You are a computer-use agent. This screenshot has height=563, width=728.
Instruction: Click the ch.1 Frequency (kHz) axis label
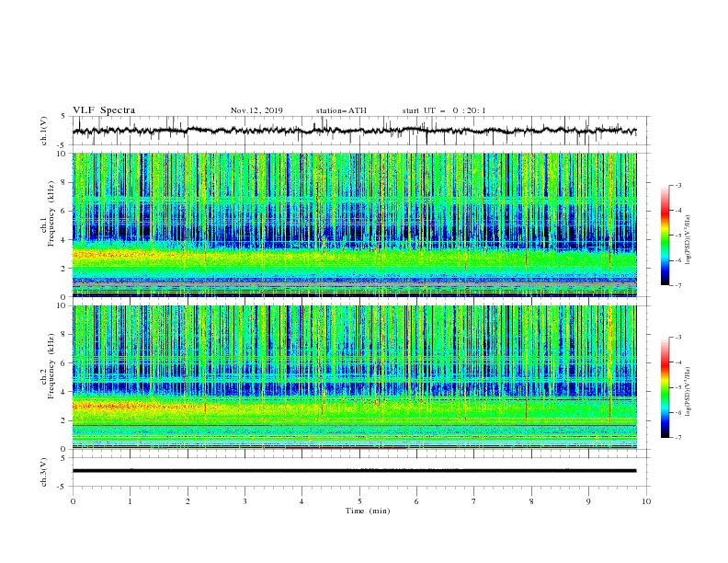pyautogui.click(x=48, y=213)
